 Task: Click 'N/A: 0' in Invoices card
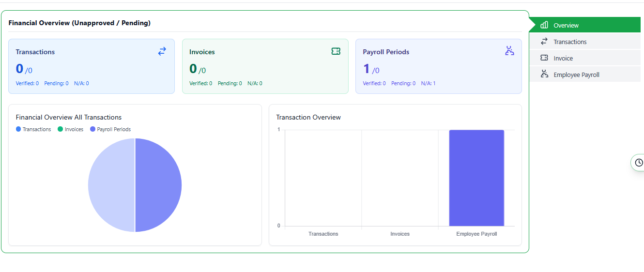coord(255,83)
